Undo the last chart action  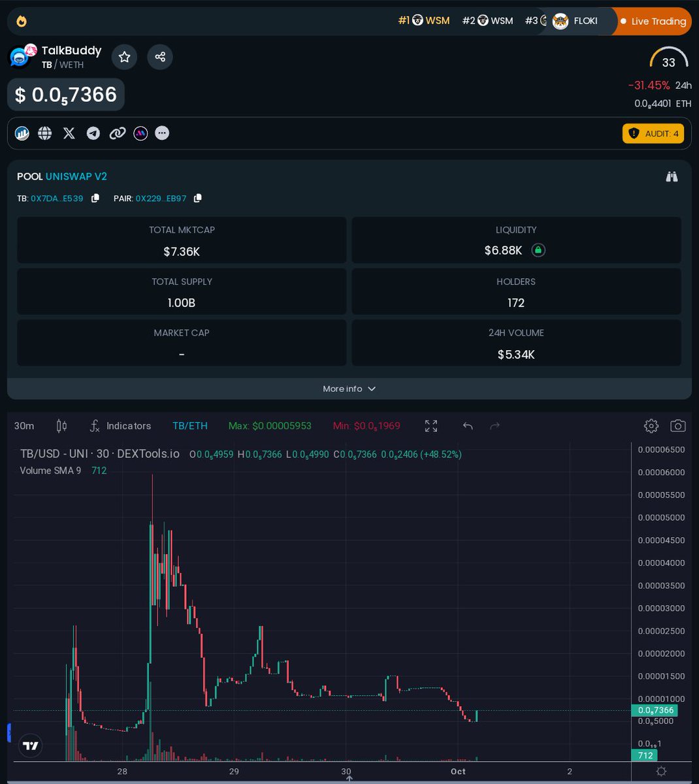tap(468, 426)
